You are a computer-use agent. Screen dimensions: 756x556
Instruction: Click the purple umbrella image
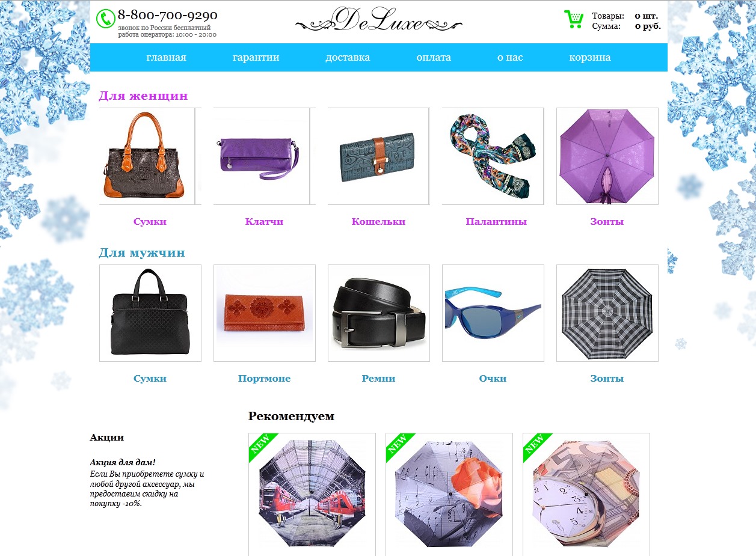(x=607, y=156)
